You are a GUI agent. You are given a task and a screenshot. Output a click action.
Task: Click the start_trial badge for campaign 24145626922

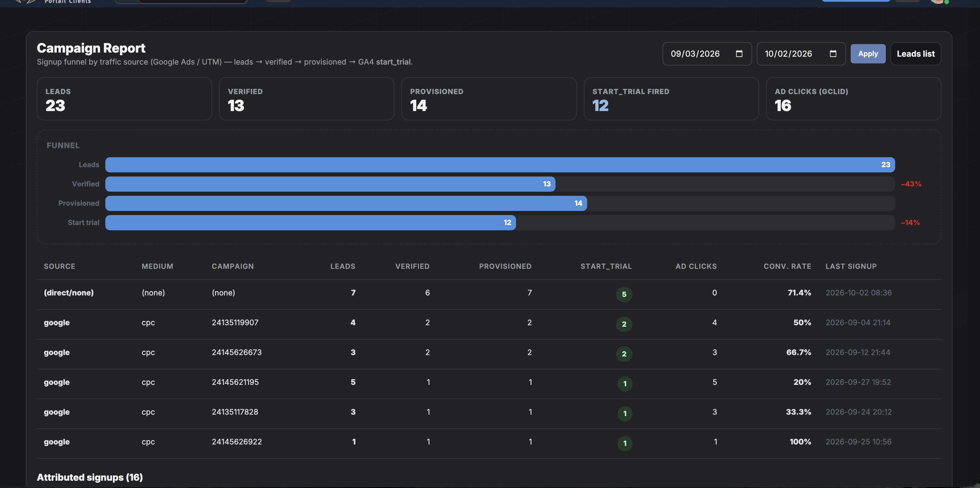pos(624,443)
